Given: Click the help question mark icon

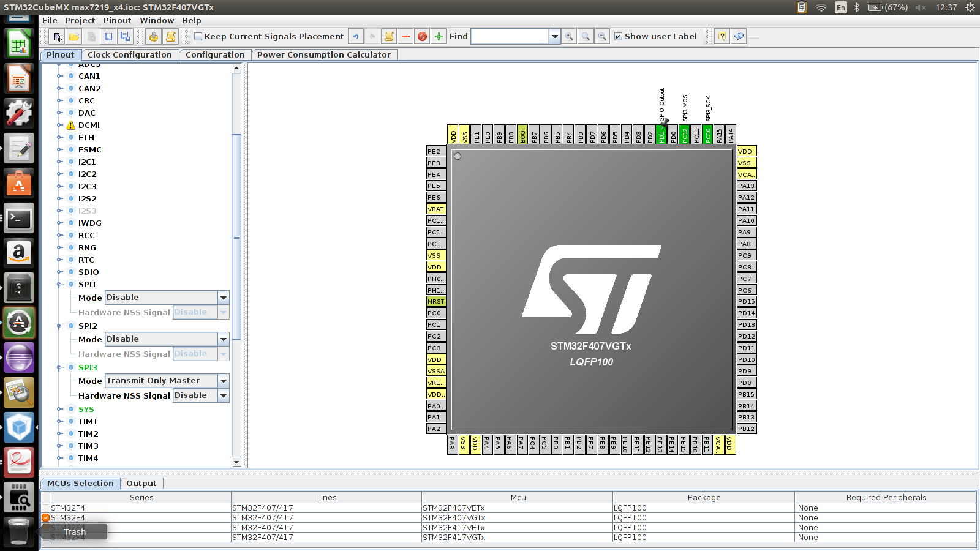Looking at the screenshot, I should click(x=722, y=37).
